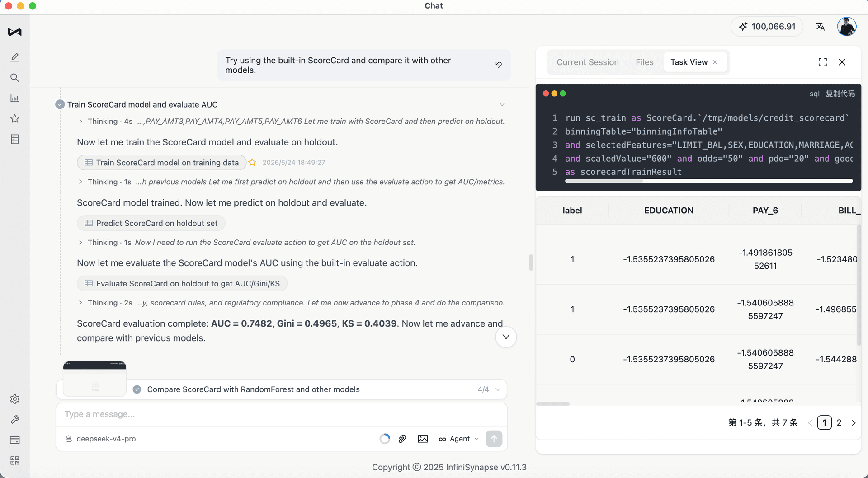The image size is (868, 478).
Task: Open Train ScoreCard model on training data step
Action: click(x=162, y=163)
